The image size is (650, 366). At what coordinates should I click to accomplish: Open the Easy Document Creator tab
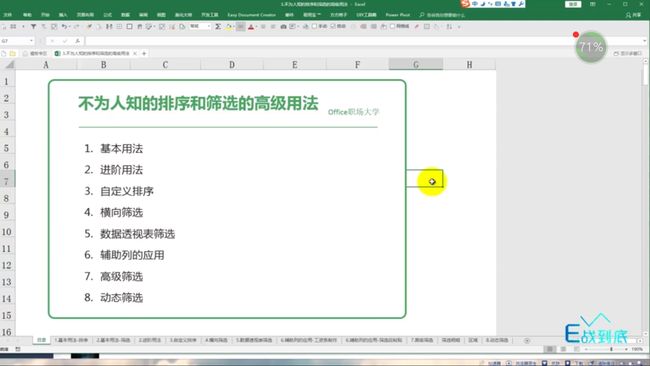click(252, 15)
